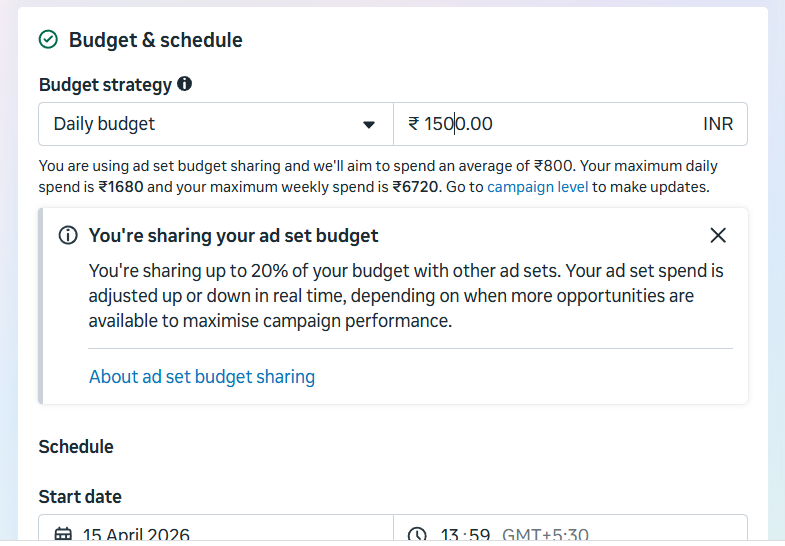Image resolution: width=785 pixels, height=546 pixels.
Task: Click the calendar icon for Start date
Action: pos(63,534)
